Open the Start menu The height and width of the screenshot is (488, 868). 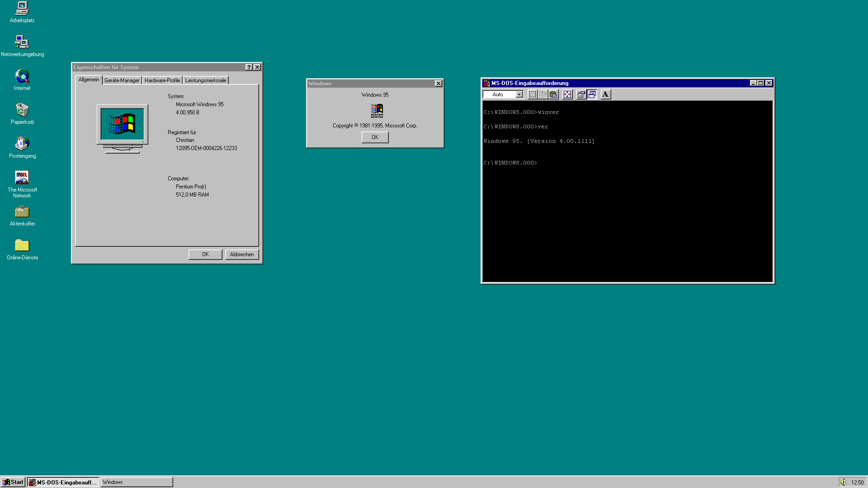13,482
